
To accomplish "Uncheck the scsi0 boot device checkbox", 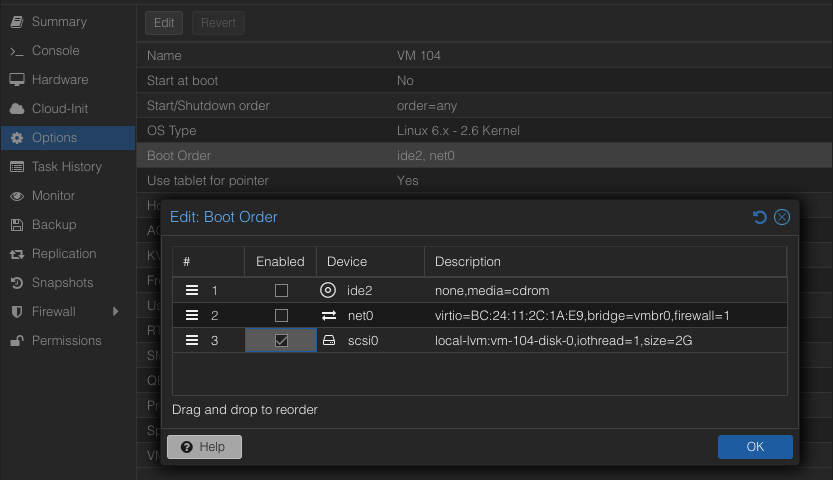I will [281, 340].
